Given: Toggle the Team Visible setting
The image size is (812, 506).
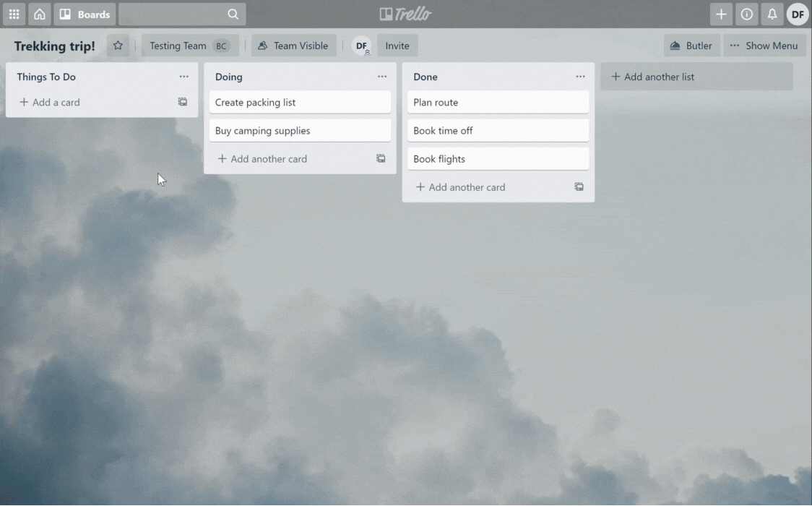Looking at the screenshot, I should pyautogui.click(x=293, y=45).
